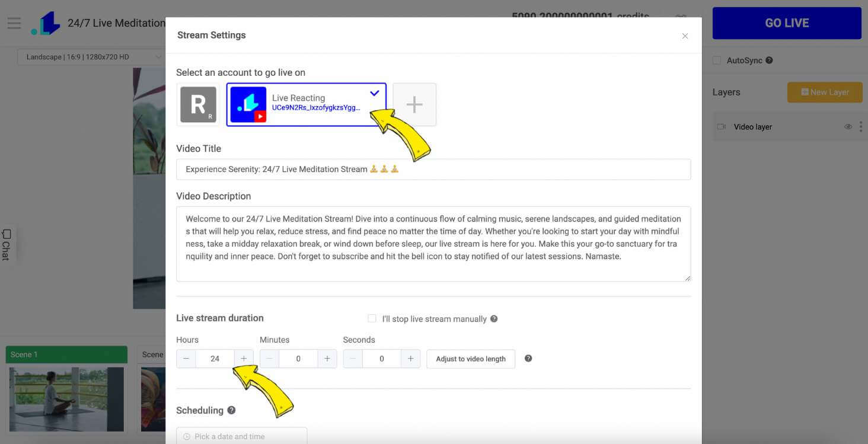
Task: Decrease the Minutes value
Action: click(x=270, y=359)
